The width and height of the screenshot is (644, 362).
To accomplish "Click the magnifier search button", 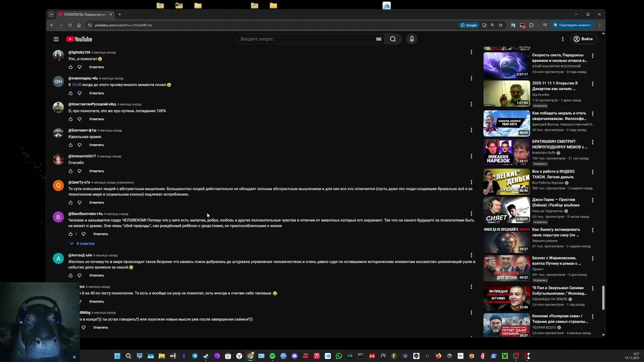I will coord(393,39).
